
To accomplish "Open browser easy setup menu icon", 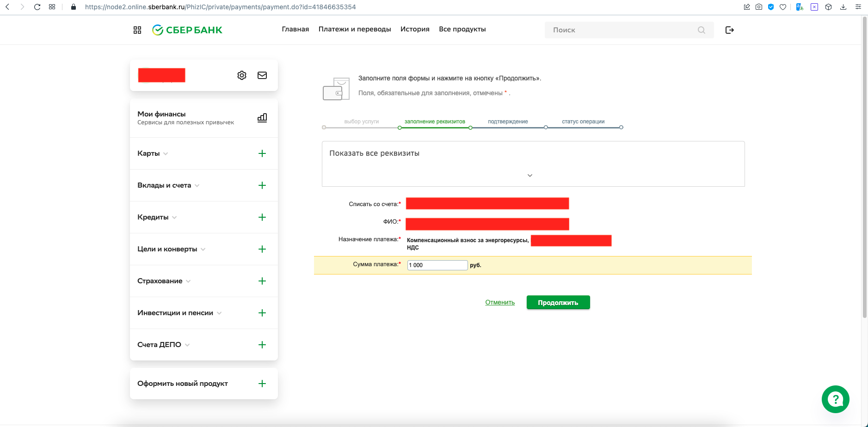I will (x=858, y=7).
